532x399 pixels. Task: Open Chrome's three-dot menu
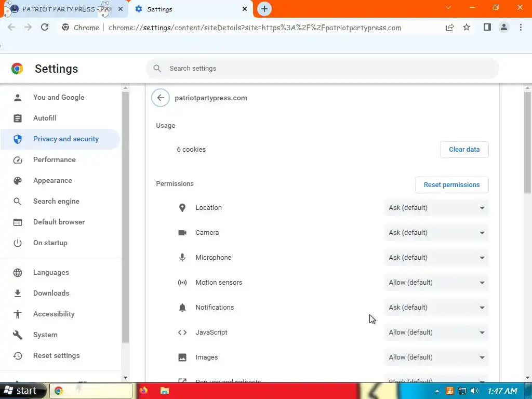click(521, 28)
